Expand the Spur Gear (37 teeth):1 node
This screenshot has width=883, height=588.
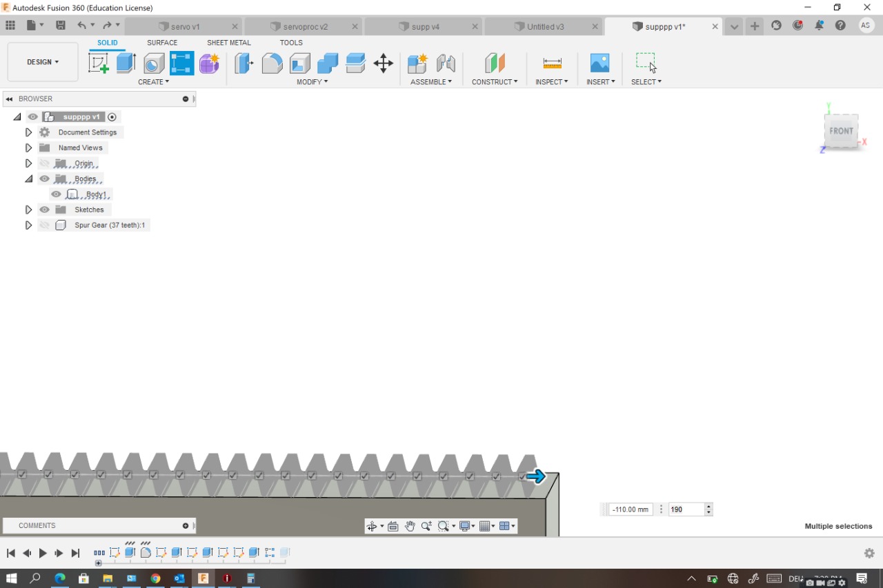tap(28, 225)
